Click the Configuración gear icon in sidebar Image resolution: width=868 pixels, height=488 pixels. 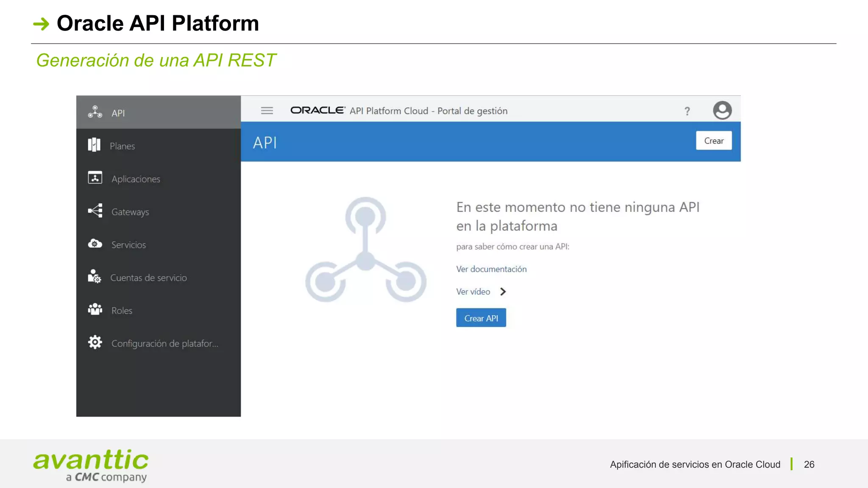95,342
